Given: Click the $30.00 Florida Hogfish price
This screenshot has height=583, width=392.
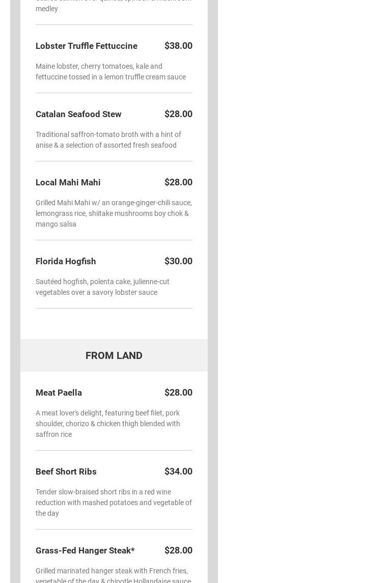Looking at the screenshot, I should click(178, 261).
